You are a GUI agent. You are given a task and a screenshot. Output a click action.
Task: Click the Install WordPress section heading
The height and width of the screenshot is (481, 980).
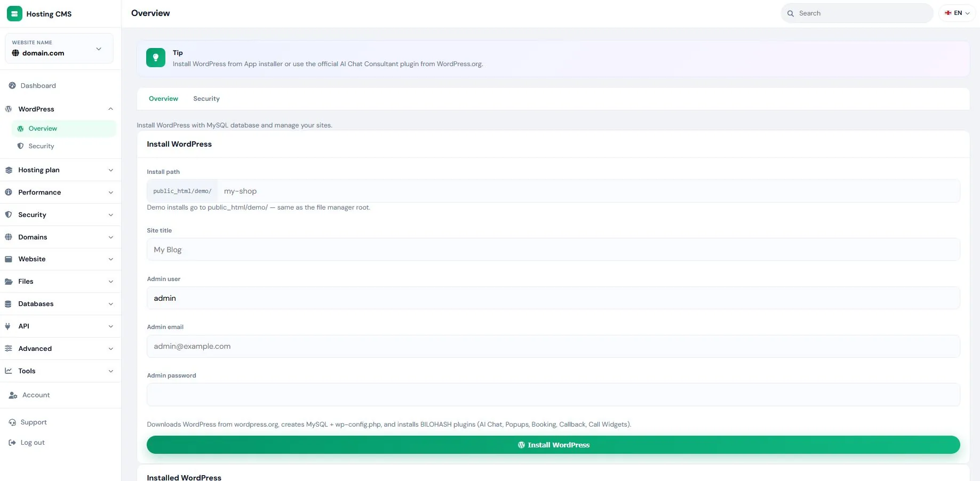pos(179,144)
